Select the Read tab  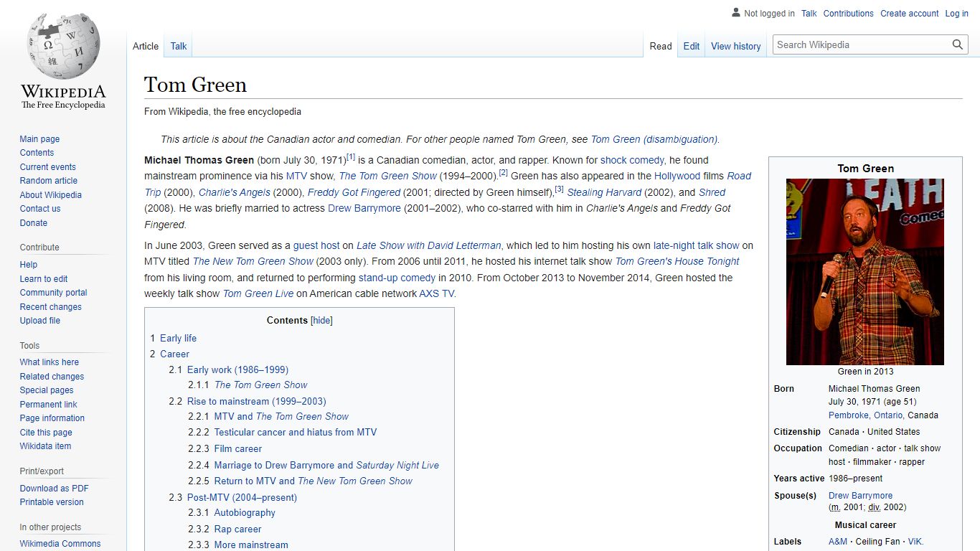[x=661, y=46]
